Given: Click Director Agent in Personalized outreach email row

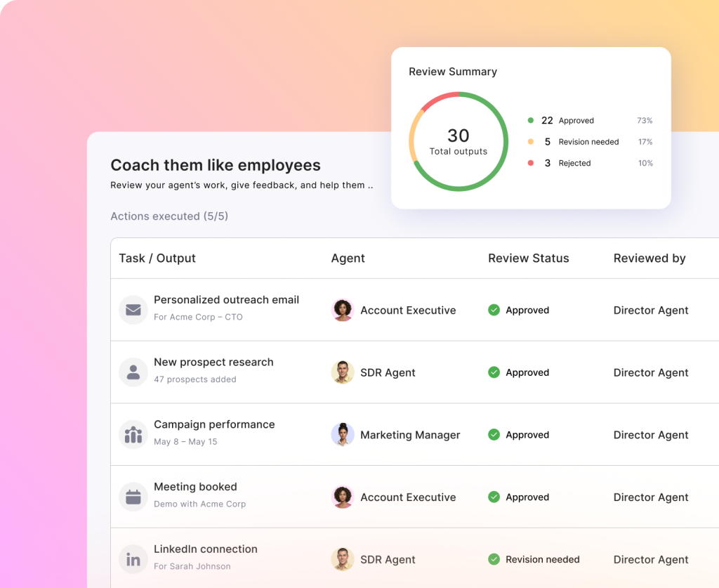Looking at the screenshot, I should click(x=651, y=310).
